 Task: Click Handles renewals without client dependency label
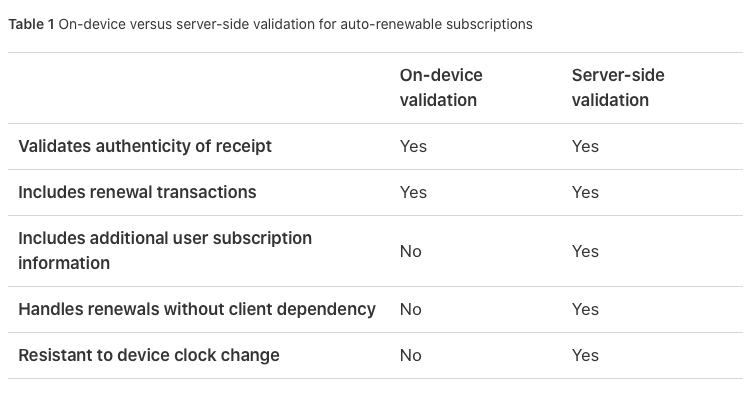tap(197, 309)
